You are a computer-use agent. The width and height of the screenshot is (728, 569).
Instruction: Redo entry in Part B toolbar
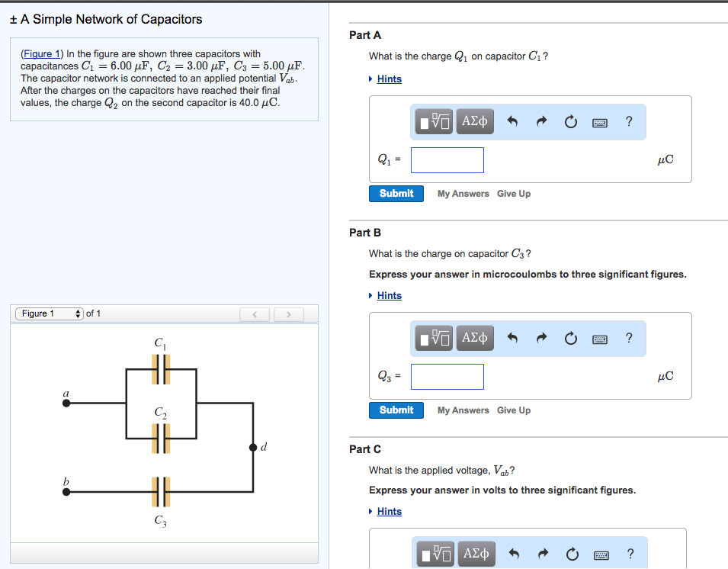541,338
